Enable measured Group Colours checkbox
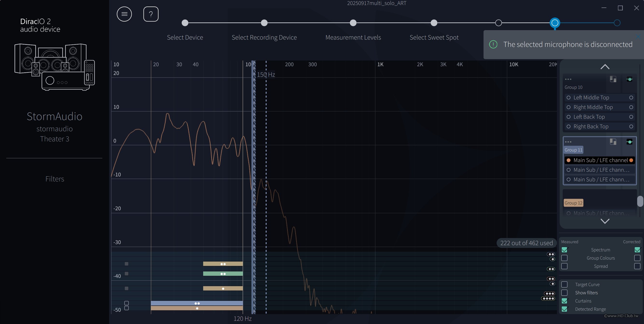Viewport: 644px width, 324px height. (564, 258)
